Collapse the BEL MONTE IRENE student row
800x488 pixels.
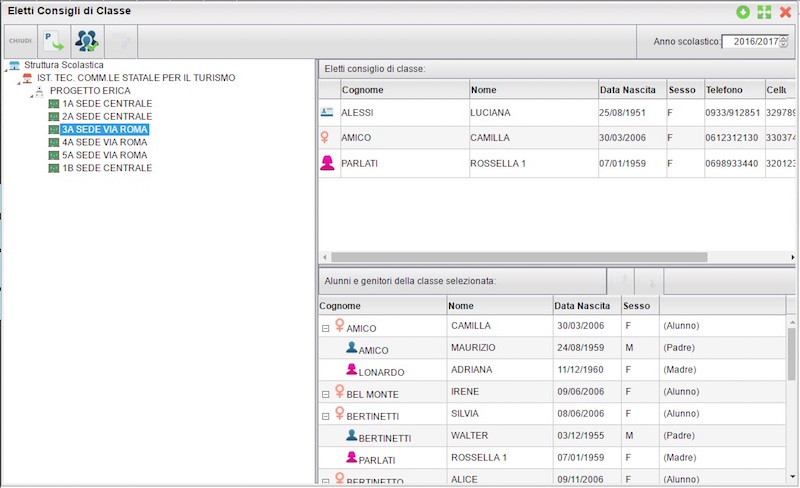click(x=326, y=395)
